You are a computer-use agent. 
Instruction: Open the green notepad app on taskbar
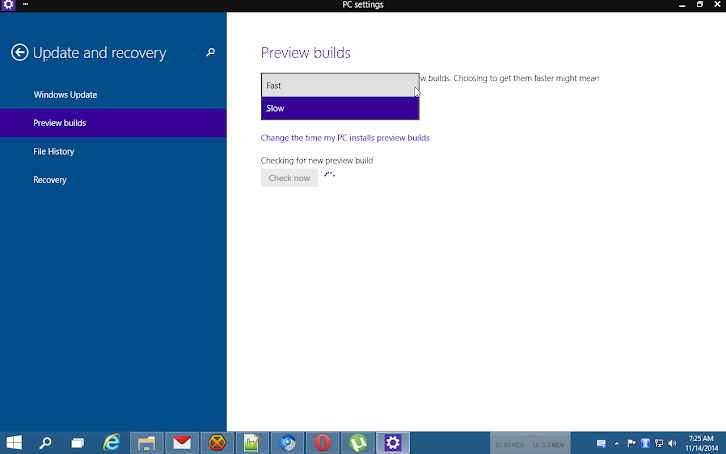click(252, 443)
